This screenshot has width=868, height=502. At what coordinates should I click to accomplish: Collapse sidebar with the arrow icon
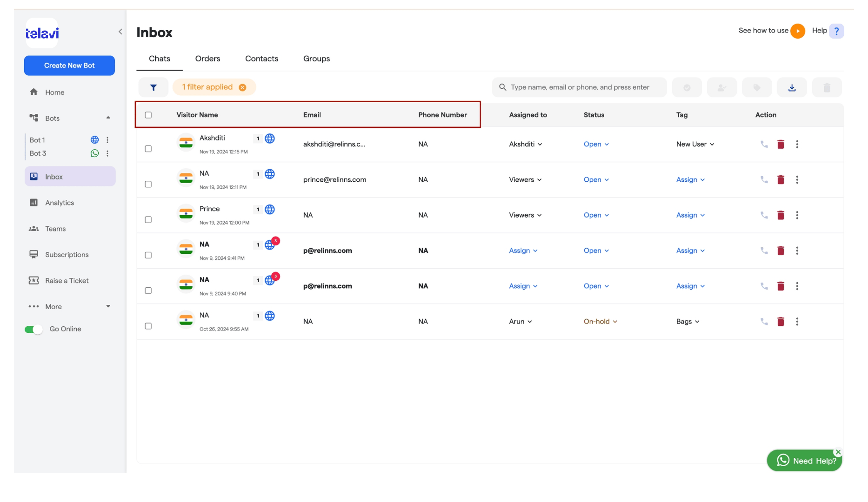(120, 32)
